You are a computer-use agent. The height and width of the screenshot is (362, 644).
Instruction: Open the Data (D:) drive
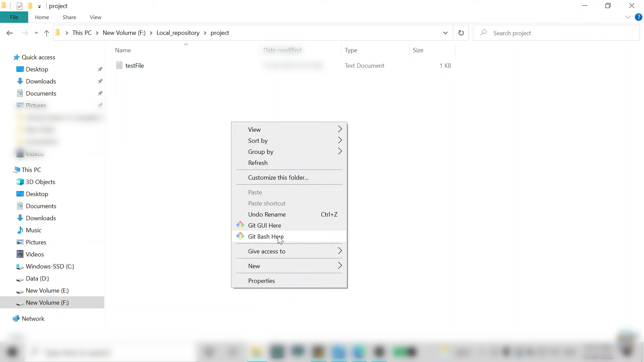click(x=37, y=279)
